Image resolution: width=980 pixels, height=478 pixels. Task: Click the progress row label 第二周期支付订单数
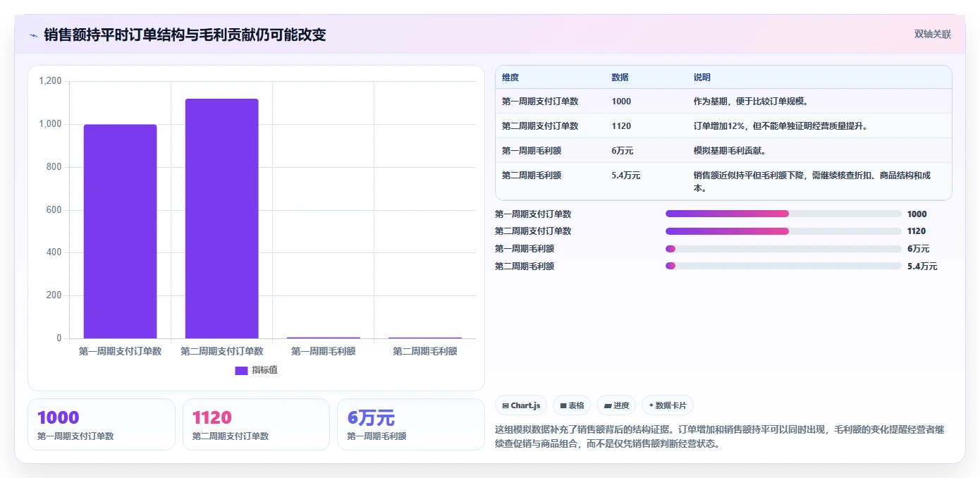(533, 231)
